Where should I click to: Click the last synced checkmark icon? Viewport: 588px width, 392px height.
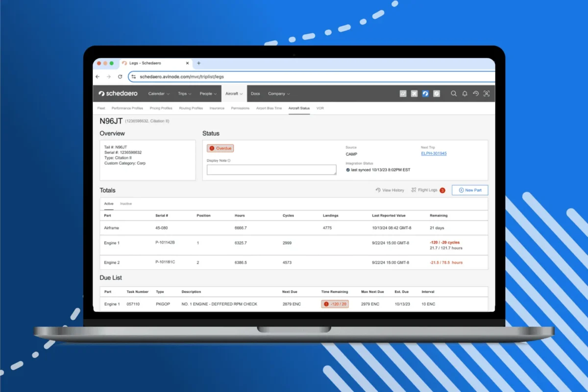348,170
